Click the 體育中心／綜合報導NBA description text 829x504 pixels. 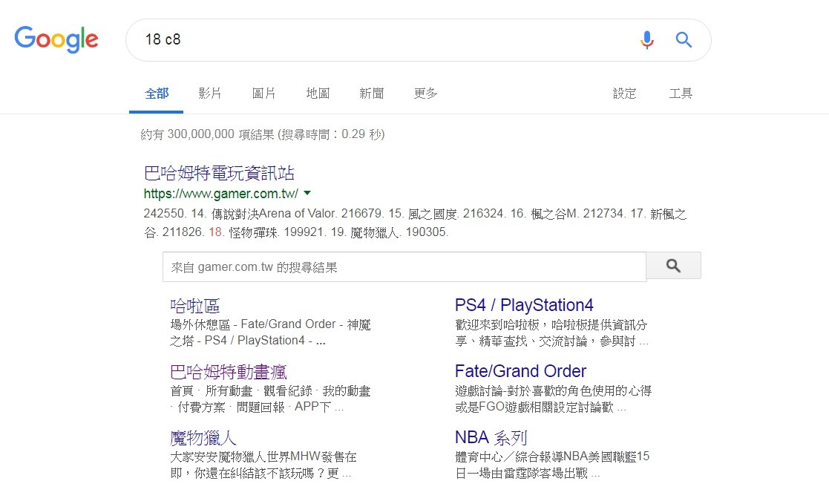point(552,465)
